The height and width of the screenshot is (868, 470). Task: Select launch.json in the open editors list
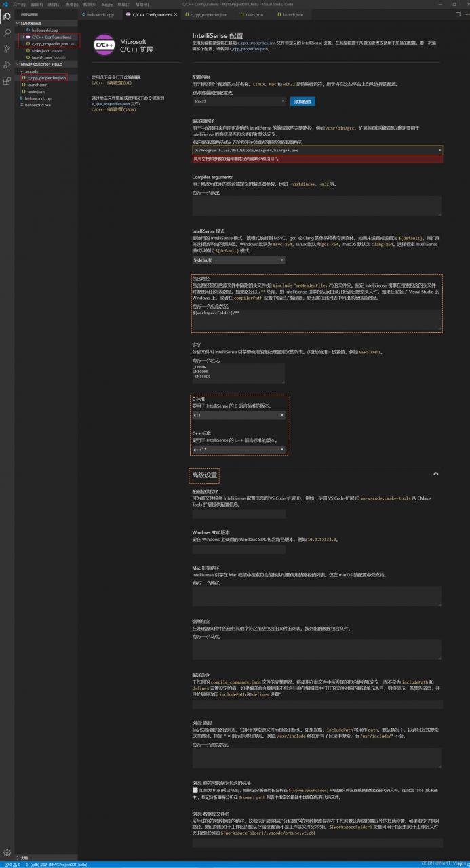pos(46,58)
